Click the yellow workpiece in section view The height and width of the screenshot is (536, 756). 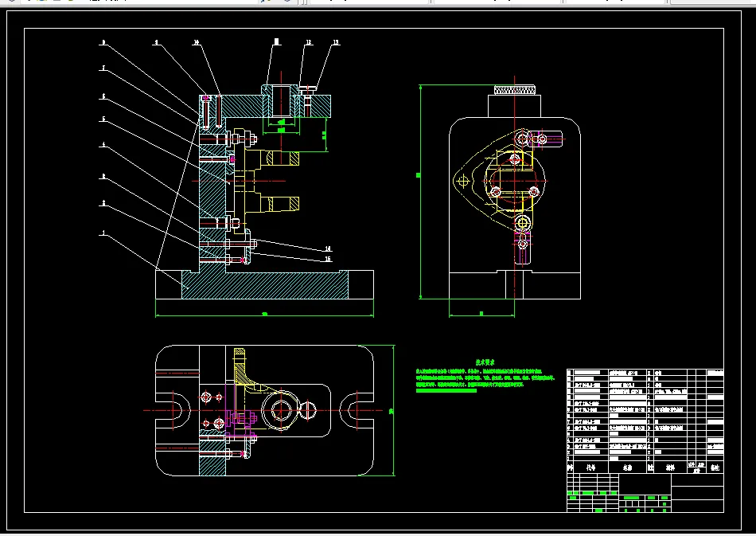point(267,181)
